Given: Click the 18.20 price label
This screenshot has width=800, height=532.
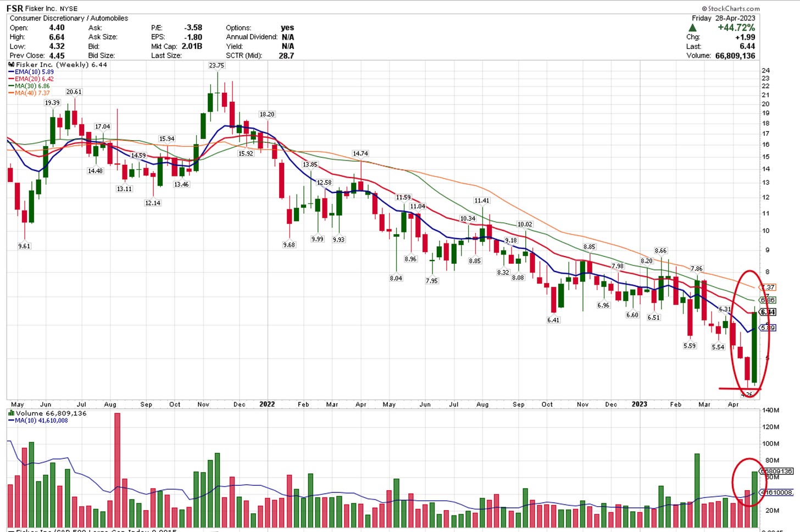Looking at the screenshot, I should click(x=267, y=114).
